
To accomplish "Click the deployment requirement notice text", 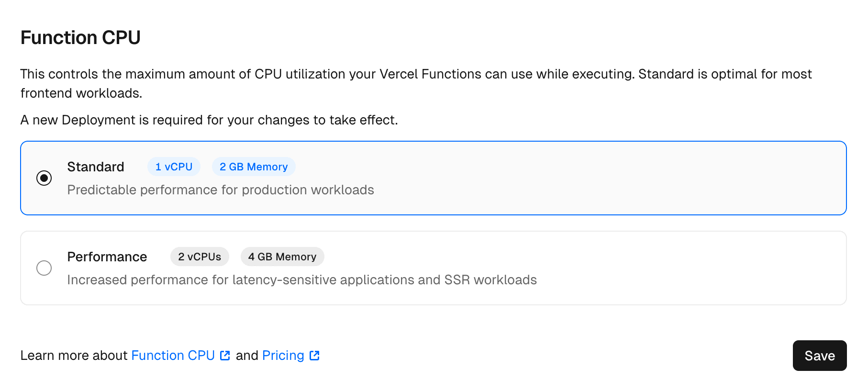I will (209, 120).
